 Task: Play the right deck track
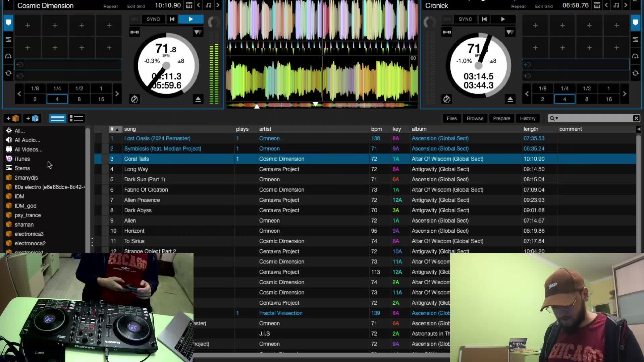tap(503, 19)
